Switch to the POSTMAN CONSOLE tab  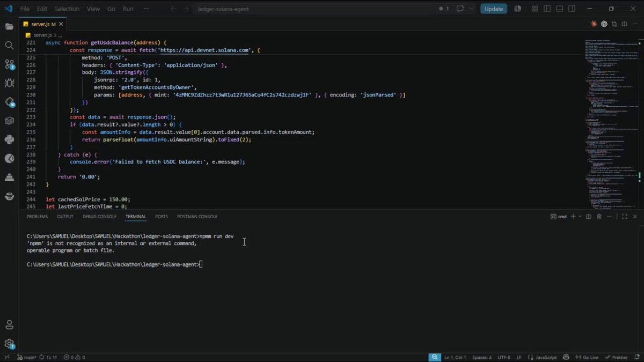coord(197,217)
